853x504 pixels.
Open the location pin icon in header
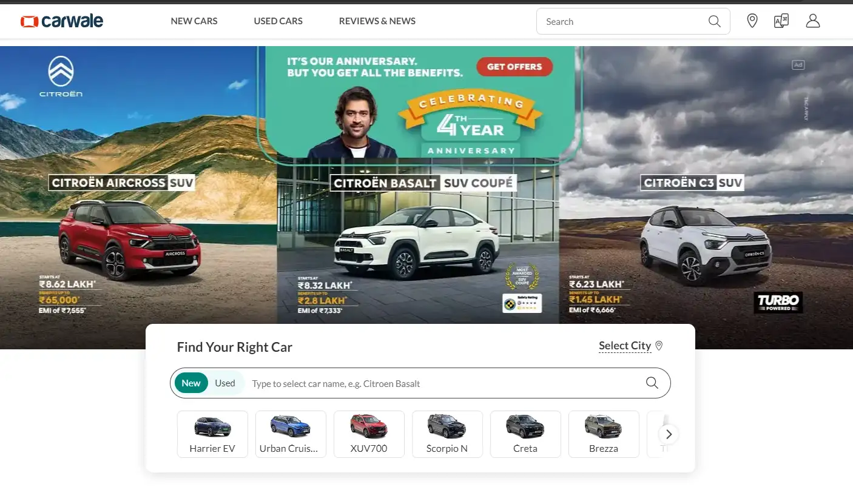tap(752, 21)
